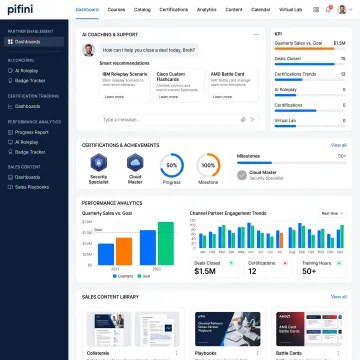Click the 50+ Training Hours value
360x360 pixels.
(309, 271)
